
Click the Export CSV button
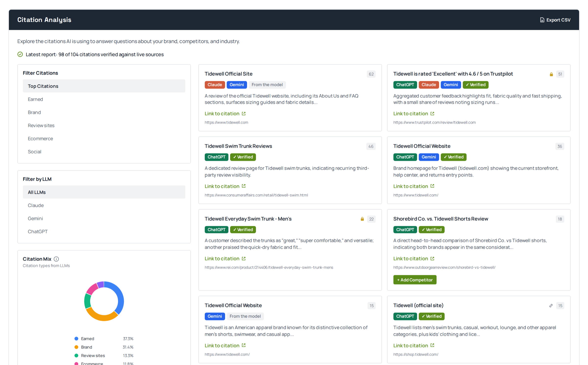[555, 20]
